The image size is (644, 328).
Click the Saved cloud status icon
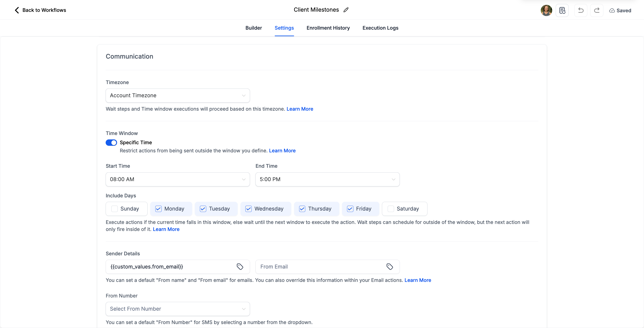pyautogui.click(x=612, y=11)
